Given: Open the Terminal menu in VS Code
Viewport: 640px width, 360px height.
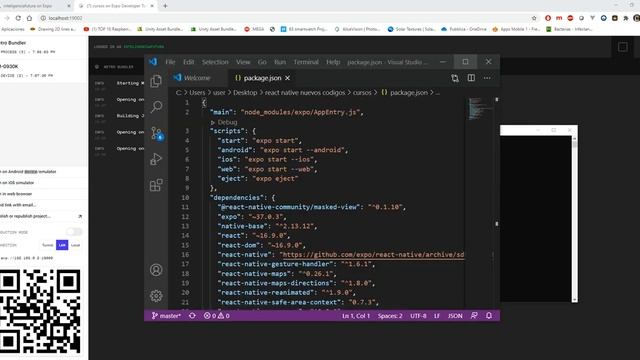Looking at the screenshot, I should (306, 62).
